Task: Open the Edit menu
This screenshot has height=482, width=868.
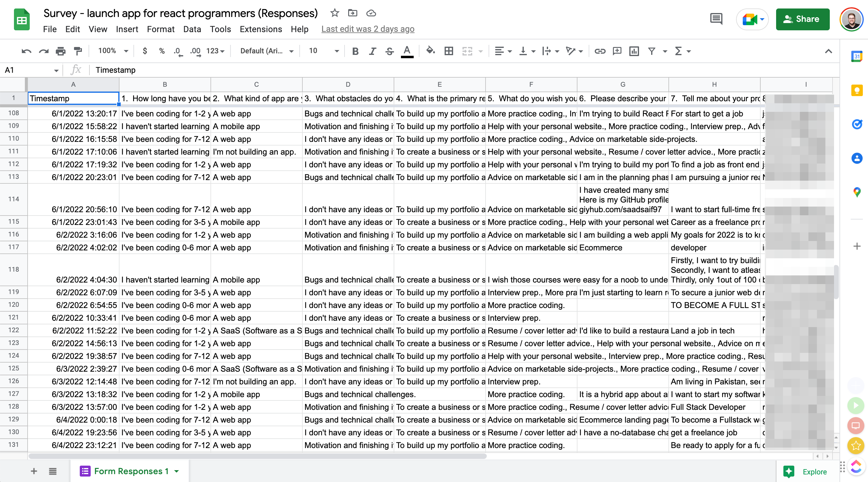Action: tap(72, 29)
